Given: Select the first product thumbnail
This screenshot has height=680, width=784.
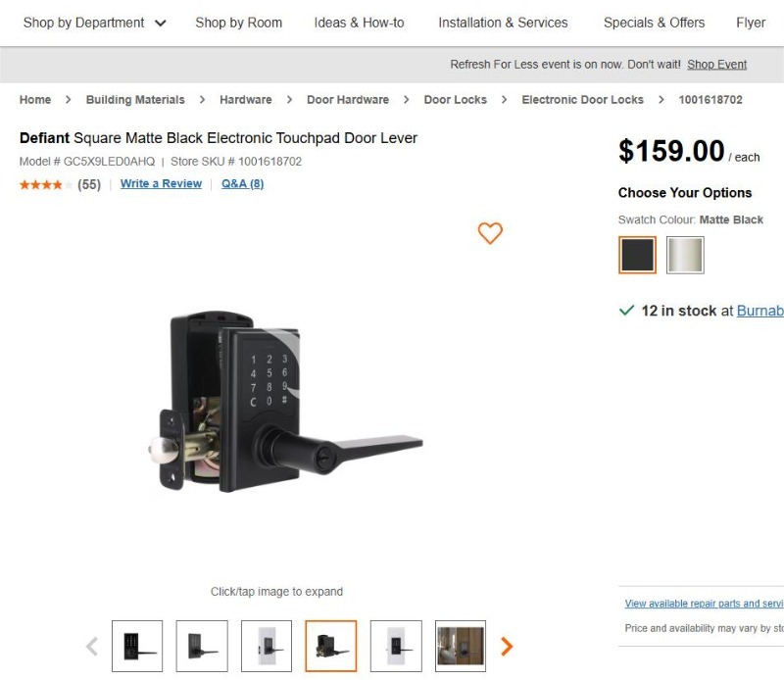Looking at the screenshot, I should pos(137,647).
